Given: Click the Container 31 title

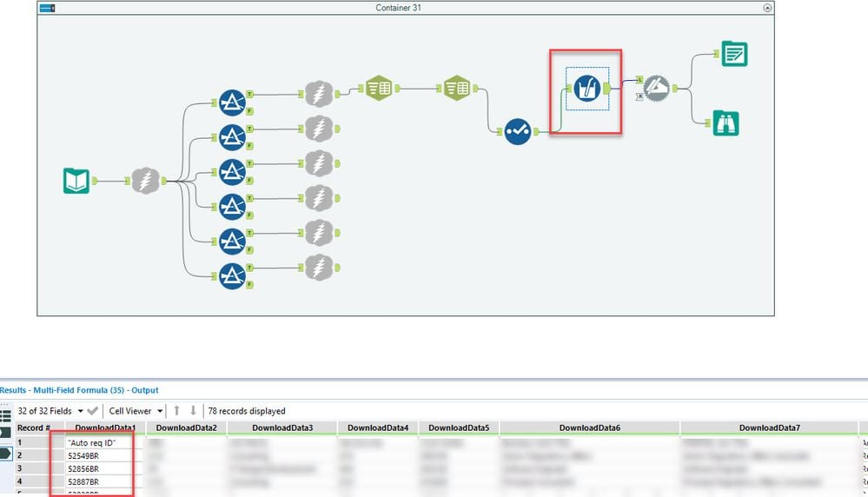Looking at the screenshot, I should click(x=398, y=8).
